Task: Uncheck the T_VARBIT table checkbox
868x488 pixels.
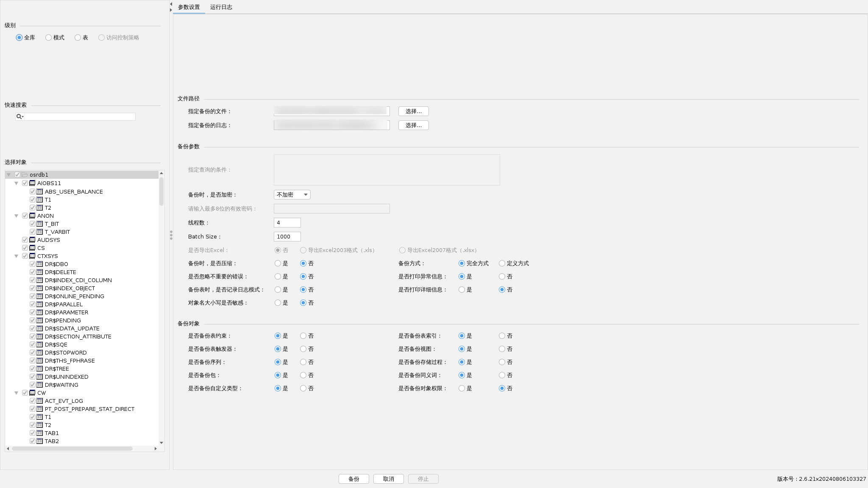Action: (33, 232)
